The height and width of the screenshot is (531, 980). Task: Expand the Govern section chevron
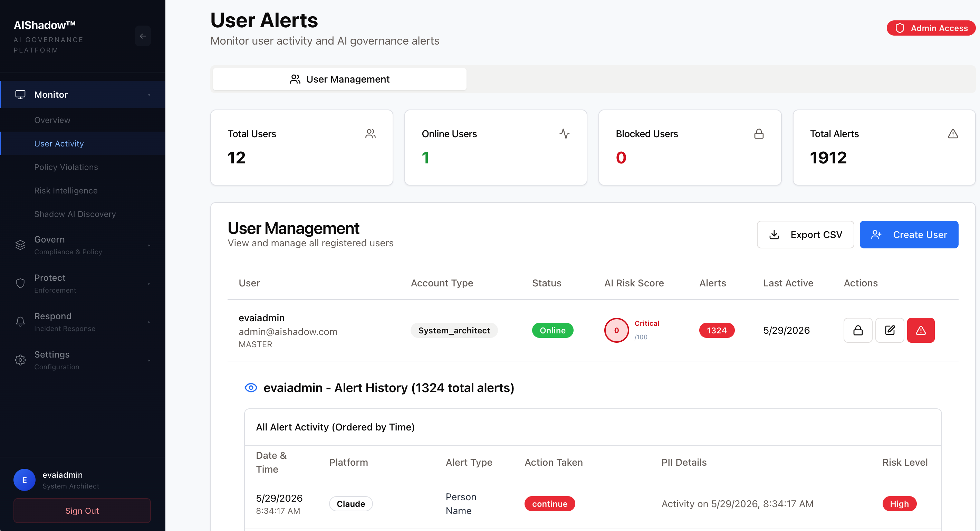pyautogui.click(x=149, y=246)
